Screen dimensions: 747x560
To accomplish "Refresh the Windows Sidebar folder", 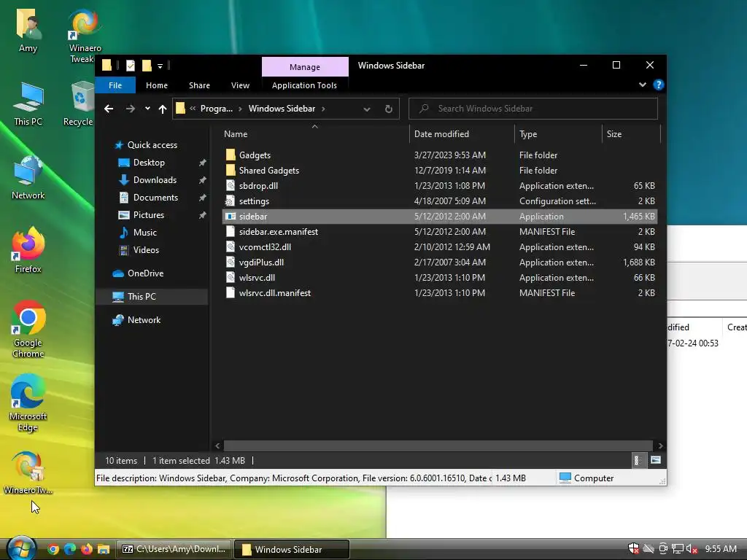I will (x=389, y=109).
